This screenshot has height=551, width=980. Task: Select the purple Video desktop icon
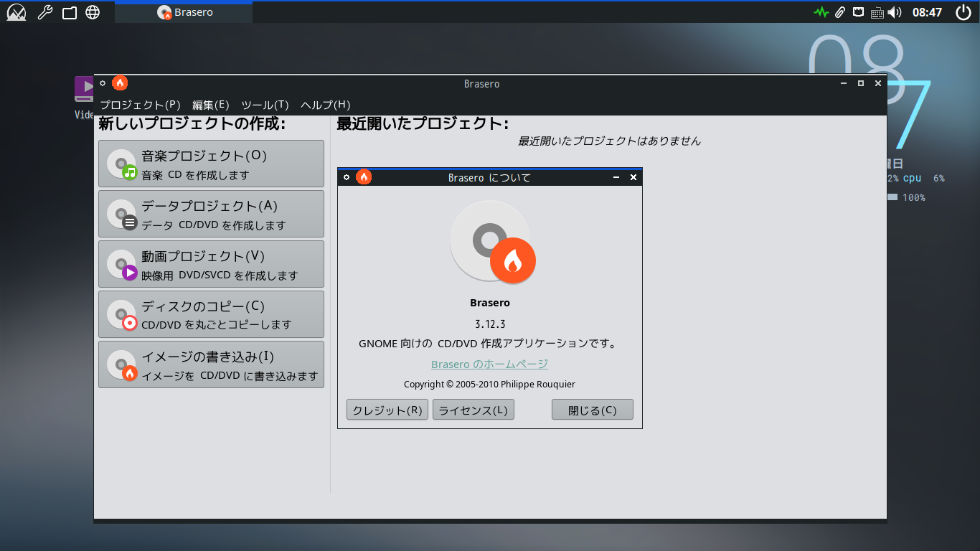(x=85, y=89)
